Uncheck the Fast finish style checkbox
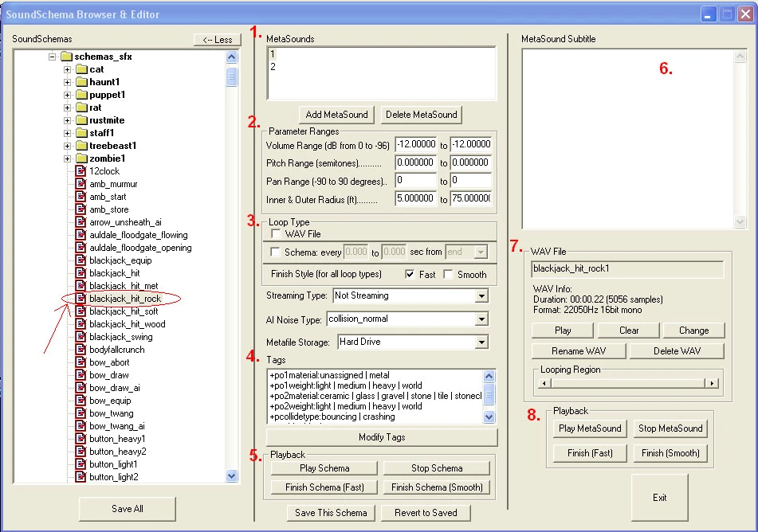758x532 pixels. click(410, 274)
